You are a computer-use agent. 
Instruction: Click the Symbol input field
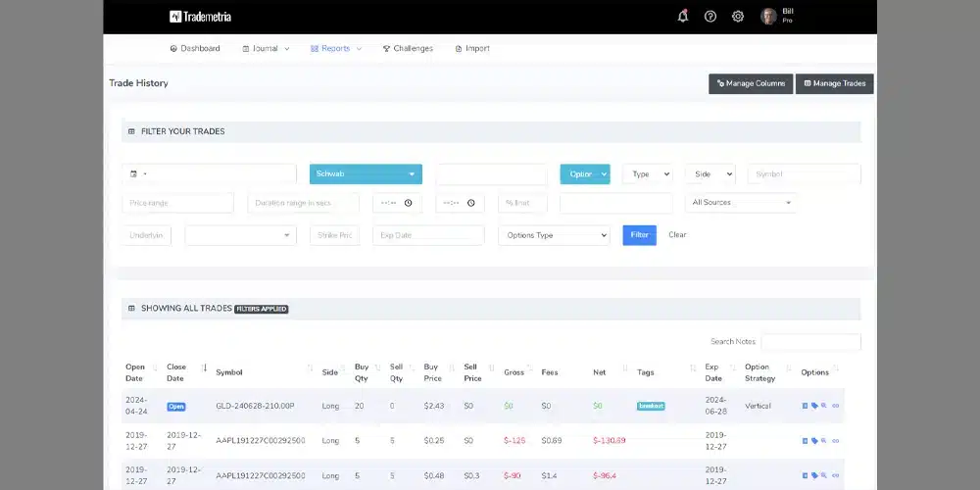804,173
